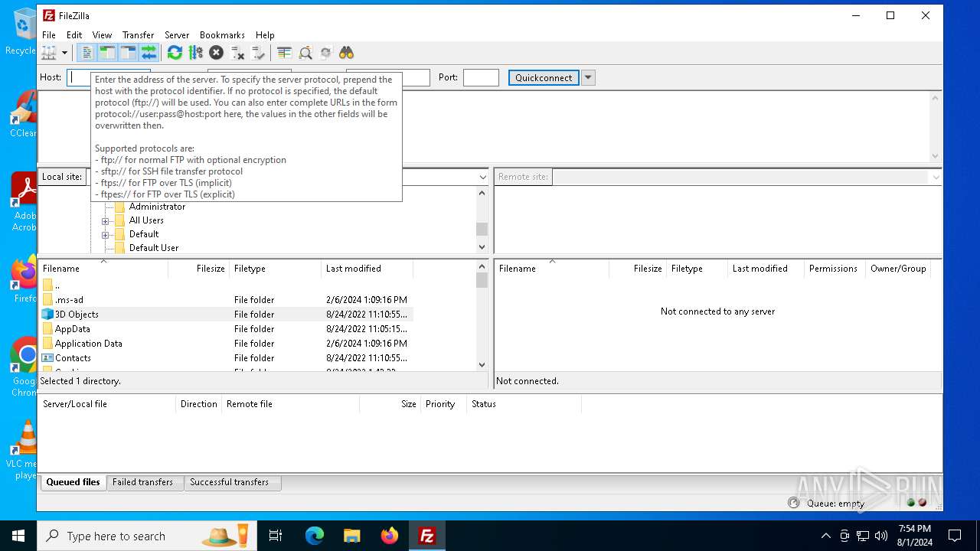Toggle the remote directory tree display
Image resolution: width=980 pixels, height=551 pixels.
point(128,53)
